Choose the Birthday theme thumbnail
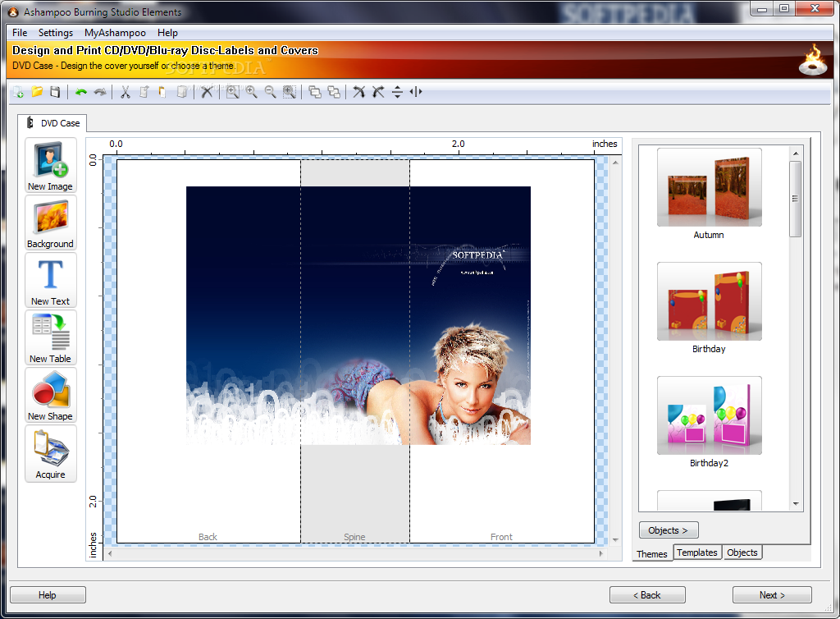The image size is (840, 619). 709,301
